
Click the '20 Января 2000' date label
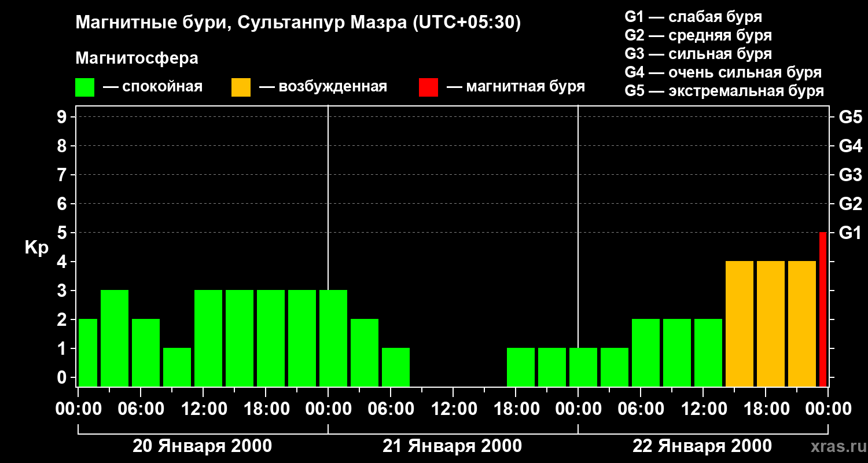coord(203,446)
